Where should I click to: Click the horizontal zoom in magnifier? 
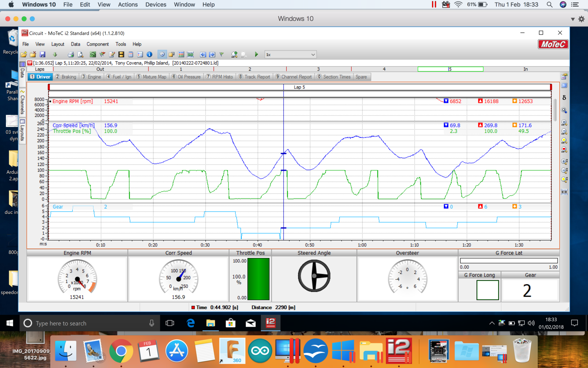click(x=564, y=123)
